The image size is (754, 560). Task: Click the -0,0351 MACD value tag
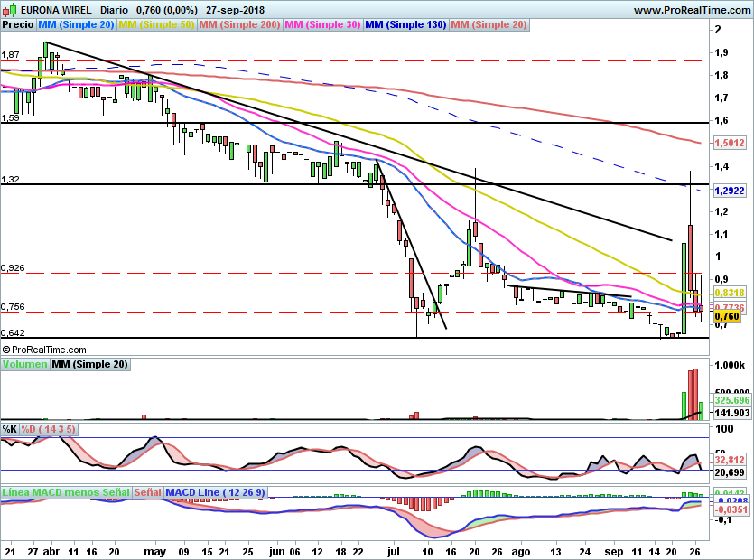tap(732, 509)
